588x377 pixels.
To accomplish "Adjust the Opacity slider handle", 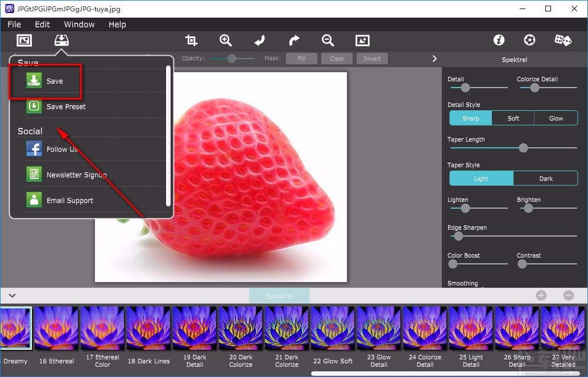I will pyautogui.click(x=231, y=59).
